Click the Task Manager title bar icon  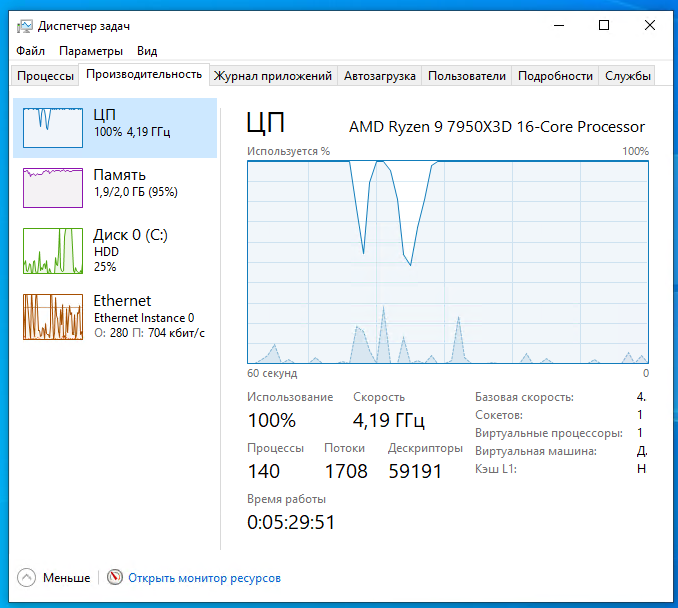pyautogui.click(x=25, y=26)
